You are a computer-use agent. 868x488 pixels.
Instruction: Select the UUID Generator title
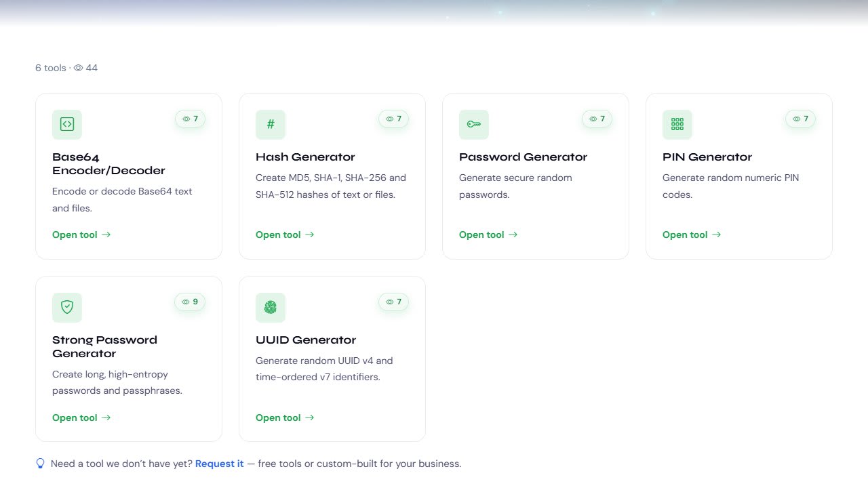306,340
